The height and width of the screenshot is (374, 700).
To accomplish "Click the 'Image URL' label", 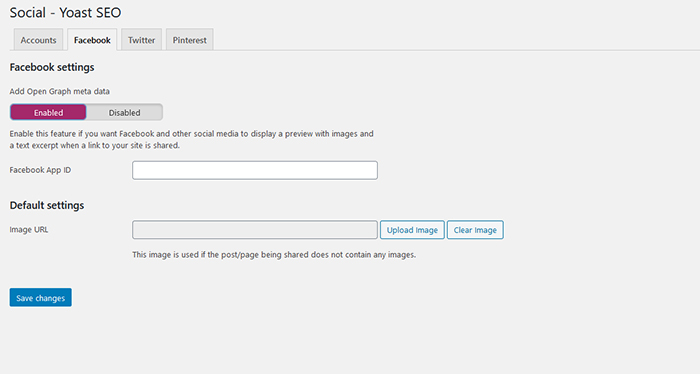I will click(x=29, y=230).
